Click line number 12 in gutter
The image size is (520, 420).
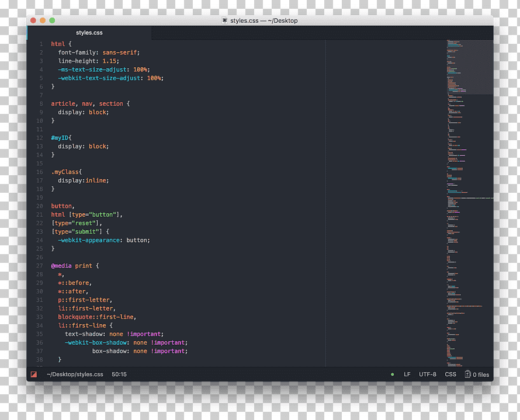point(40,138)
